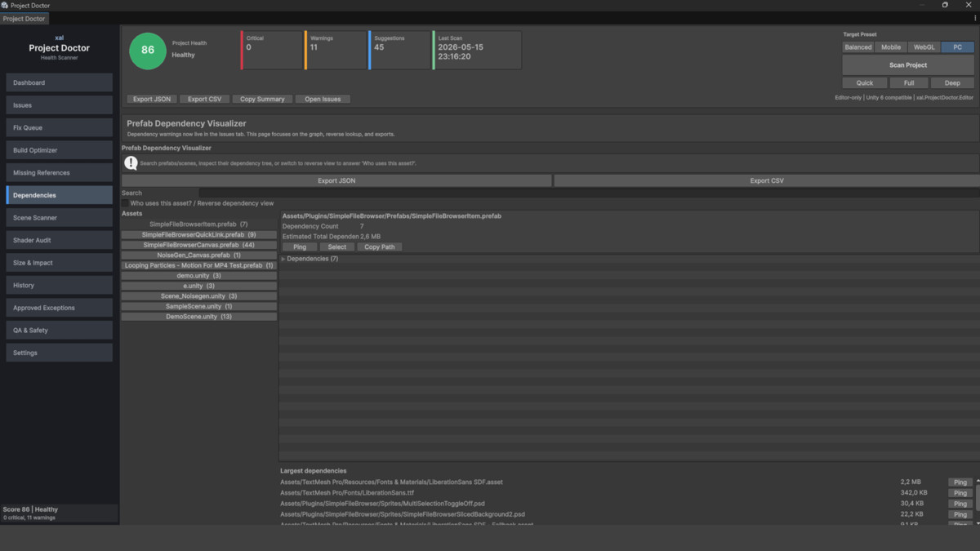The height and width of the screenshot is (551, 980).
Task: Open the Issues page in sidebar
Action: coord(60,105)
